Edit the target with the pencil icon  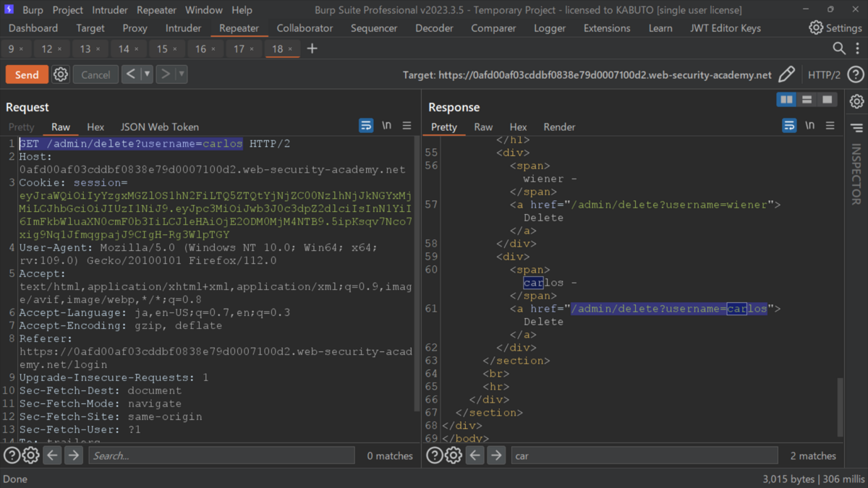(x=786, y=74)
